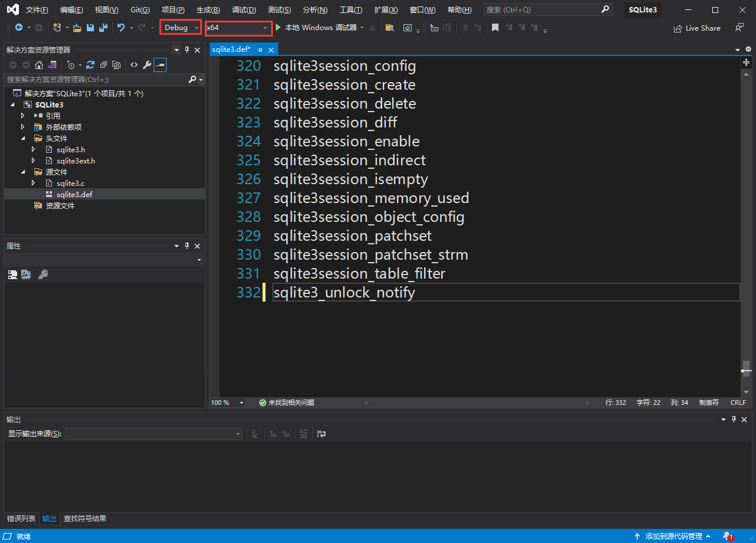The width and height of the screenshot is (756, 543).
Task: Open the 编辑(E) menu
Action: [71, 10]
